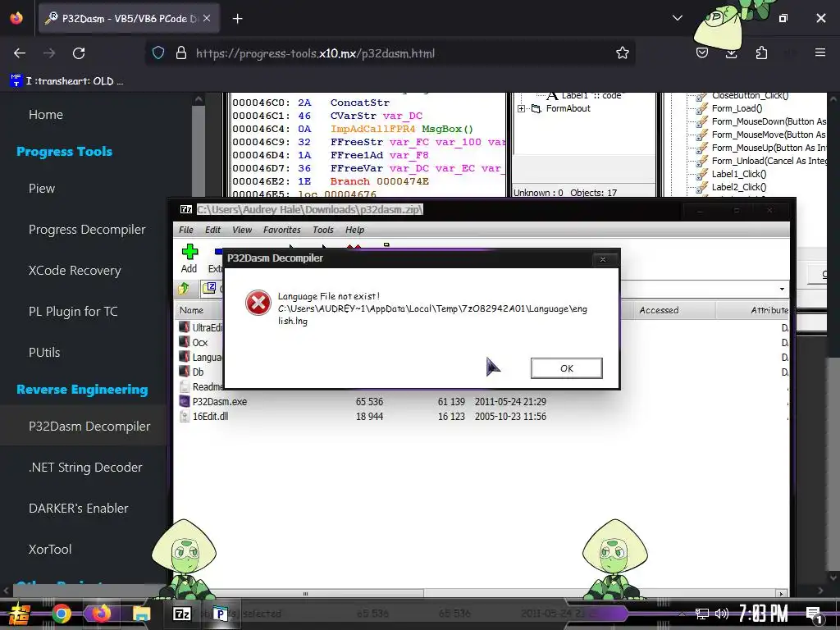Click the Add button in 7-Zip toolbar
The image size is (840, 630).
pos(189,258)
